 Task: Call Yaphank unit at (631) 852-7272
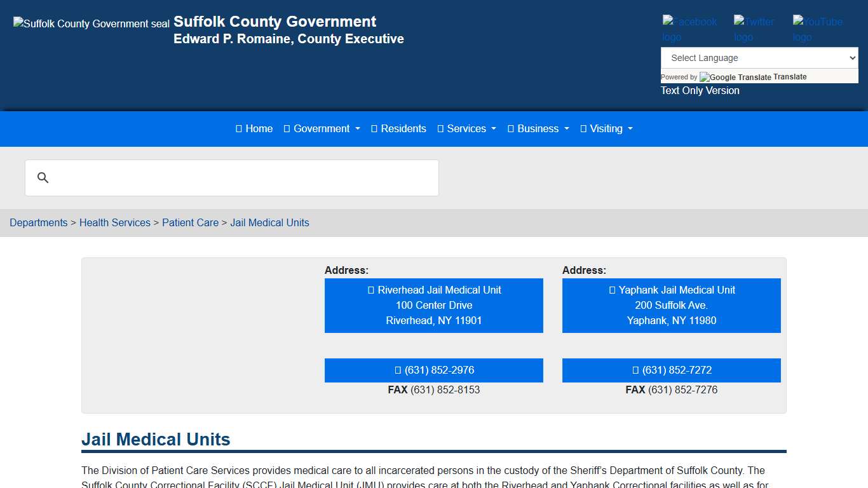point(672,370)
